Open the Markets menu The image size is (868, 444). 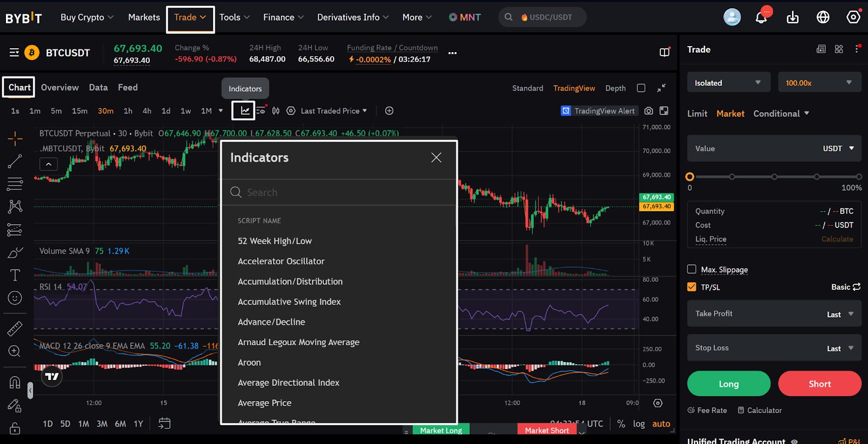point(144,17)
